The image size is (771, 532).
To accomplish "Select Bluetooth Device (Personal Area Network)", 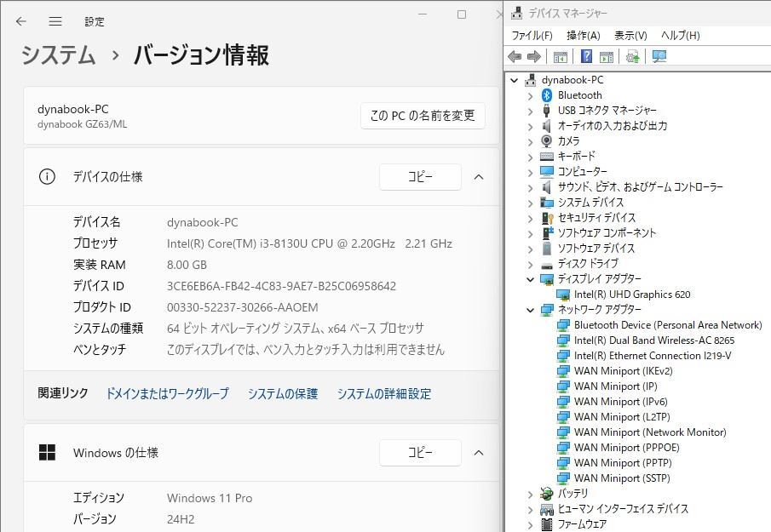I will (x=668, y=324).
